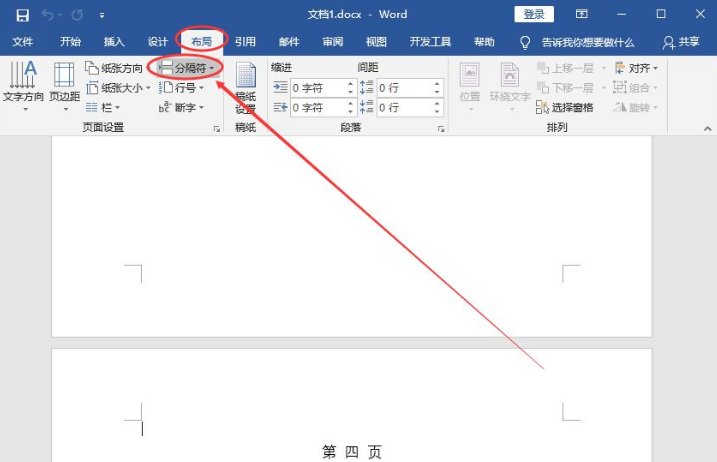Viewport: 717px width, 462px height.
Task: Open the 栏 columns dropdown
Action: [102, 107]
